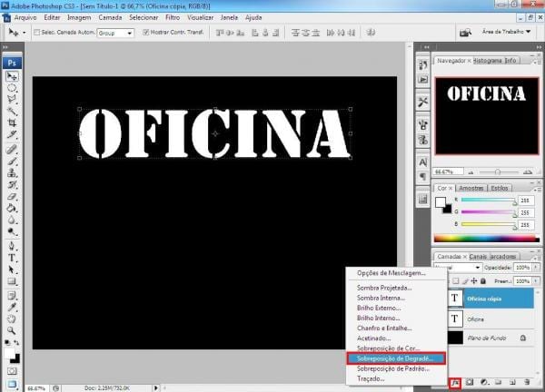Select the Zoom tool in the toolbox

pyautogui.click(x=12, y=330)
